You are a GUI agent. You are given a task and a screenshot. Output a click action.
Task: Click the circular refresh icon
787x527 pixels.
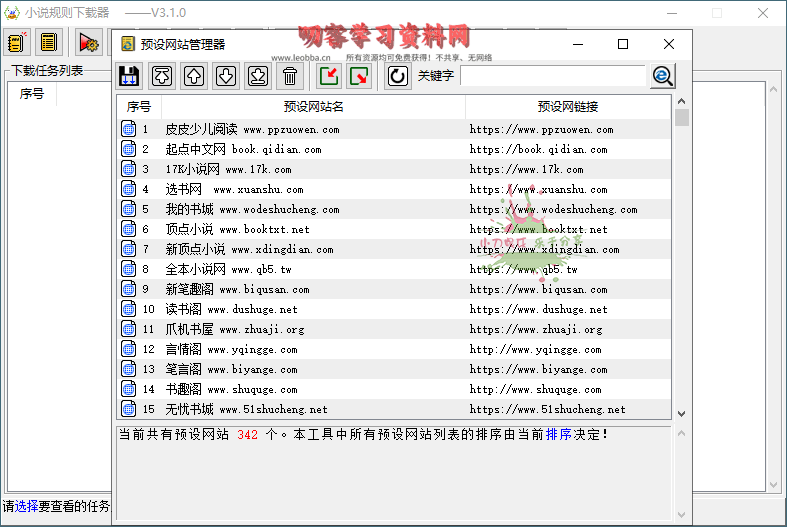[398, 76]
